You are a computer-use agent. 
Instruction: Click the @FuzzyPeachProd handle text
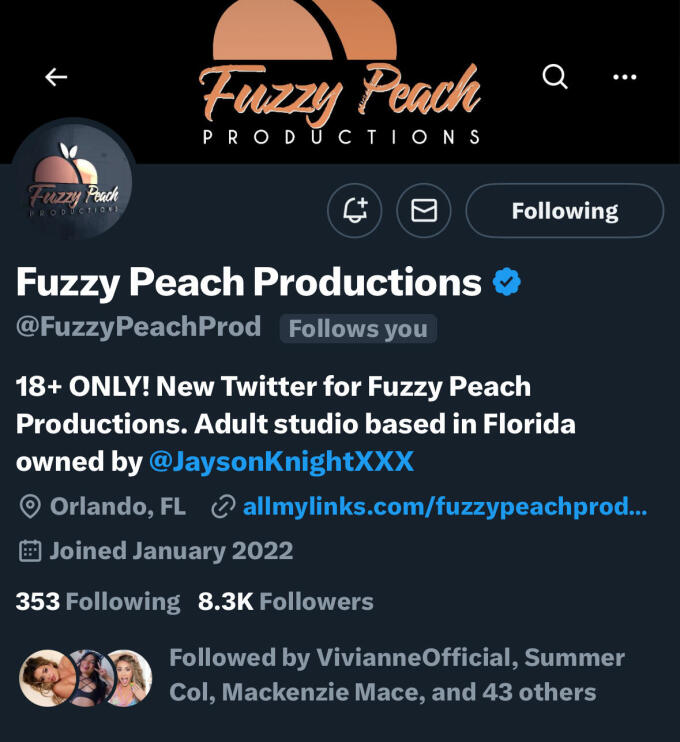[x=139, y=327]
